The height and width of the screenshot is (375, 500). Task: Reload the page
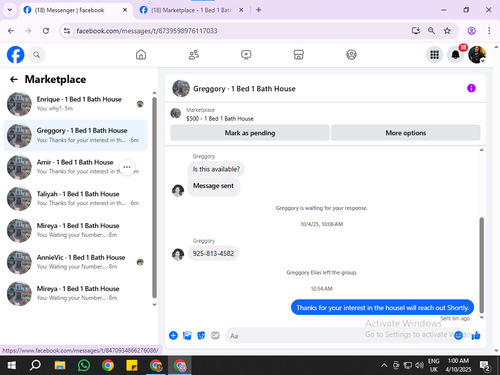pyautogui.click(x=46, y=31)
